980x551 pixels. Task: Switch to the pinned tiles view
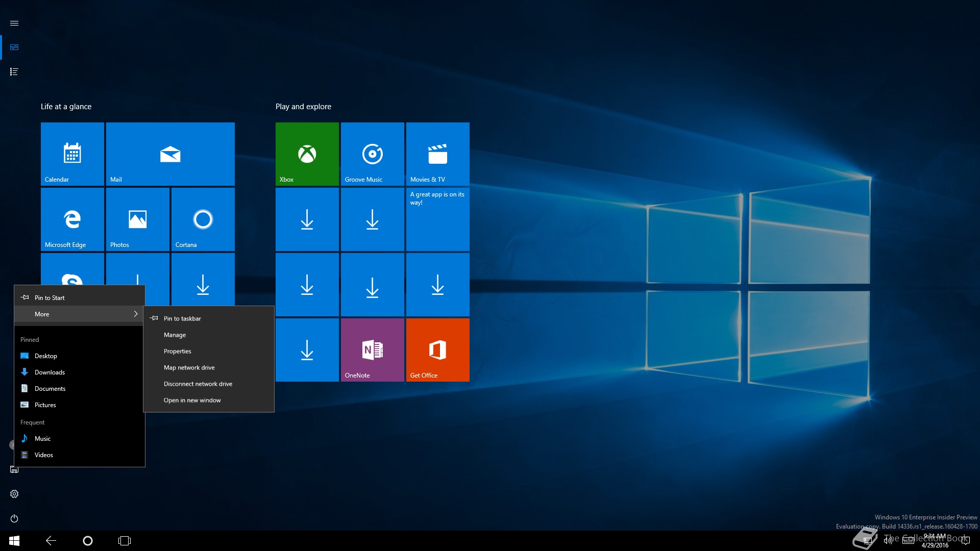click(14, 47)
